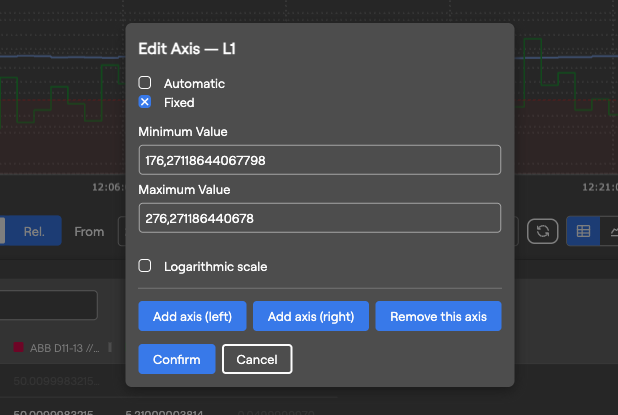This screenshot has height=415, width=618.
Task: Confirm the axis settings
Action: tap(177, 359)
